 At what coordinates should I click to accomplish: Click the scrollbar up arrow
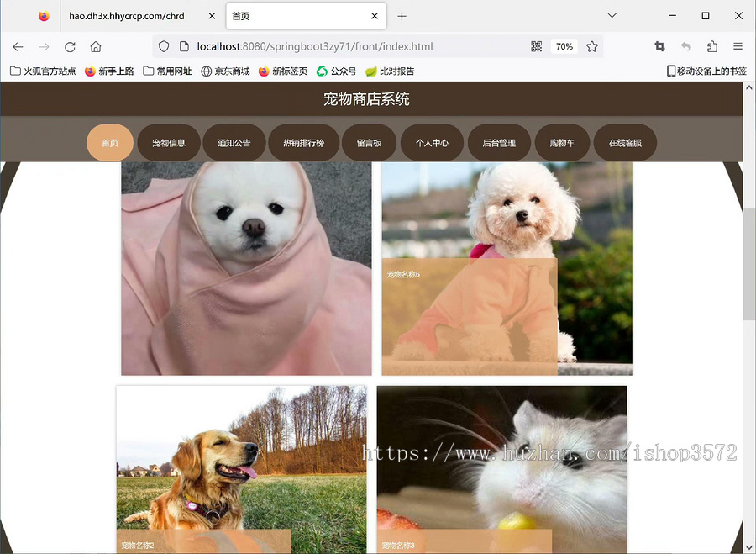pyautogui.click(x=748, y=87)
